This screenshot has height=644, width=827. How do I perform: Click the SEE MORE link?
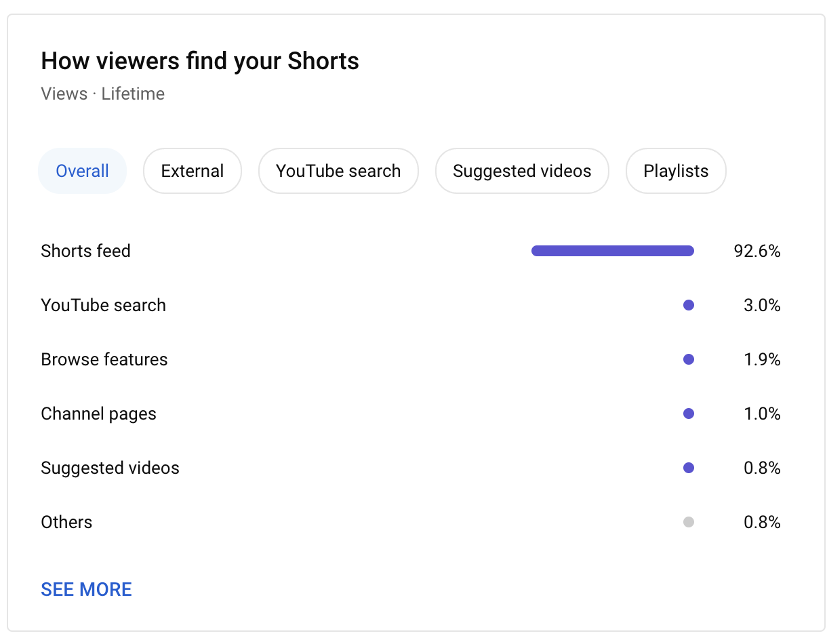[87, 590]
